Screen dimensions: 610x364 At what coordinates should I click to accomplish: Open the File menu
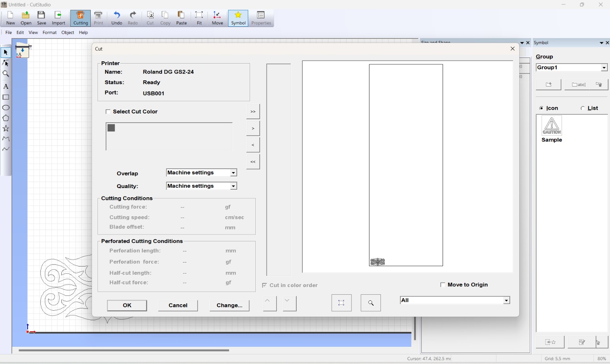click(8, 33)
